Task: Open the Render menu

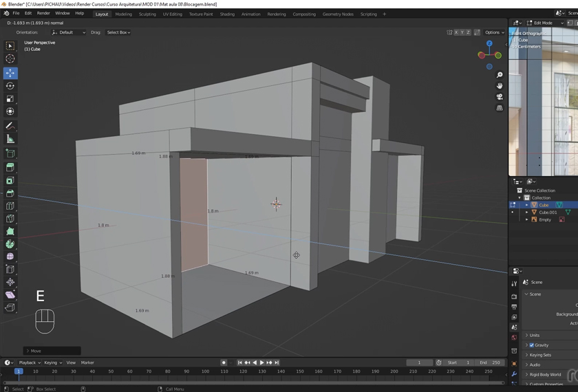Action: 43,13
